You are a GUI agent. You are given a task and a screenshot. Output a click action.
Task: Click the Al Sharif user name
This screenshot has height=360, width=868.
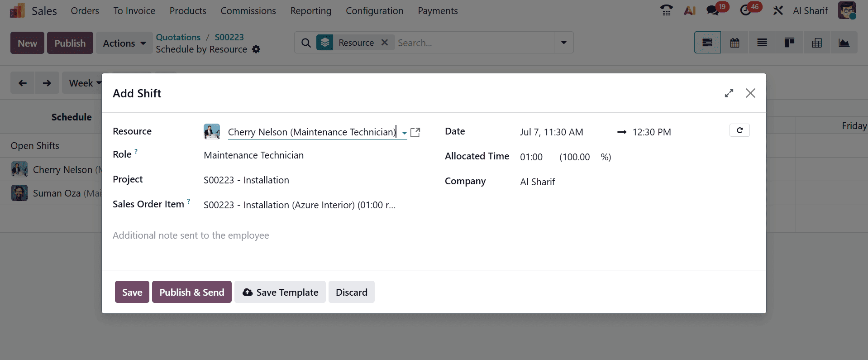[x=810, y=10]
